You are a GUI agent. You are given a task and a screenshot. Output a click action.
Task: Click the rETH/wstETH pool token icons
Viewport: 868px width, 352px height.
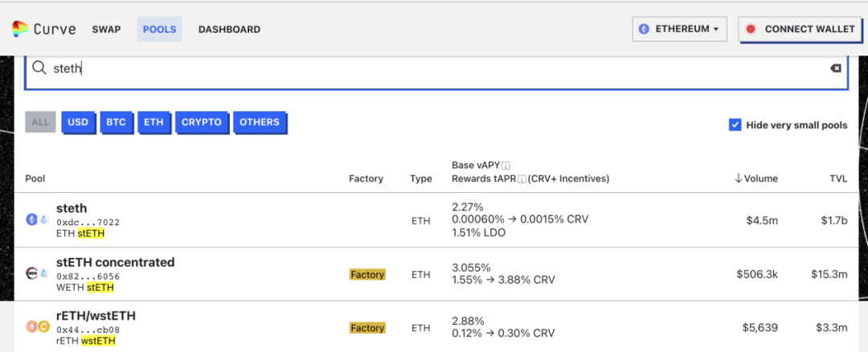[x=32, y=327]
